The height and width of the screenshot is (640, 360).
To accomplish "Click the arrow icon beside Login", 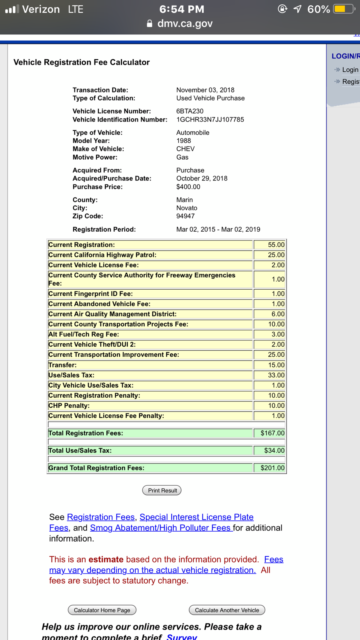I will pyautogui.click(x=337, y=70).
